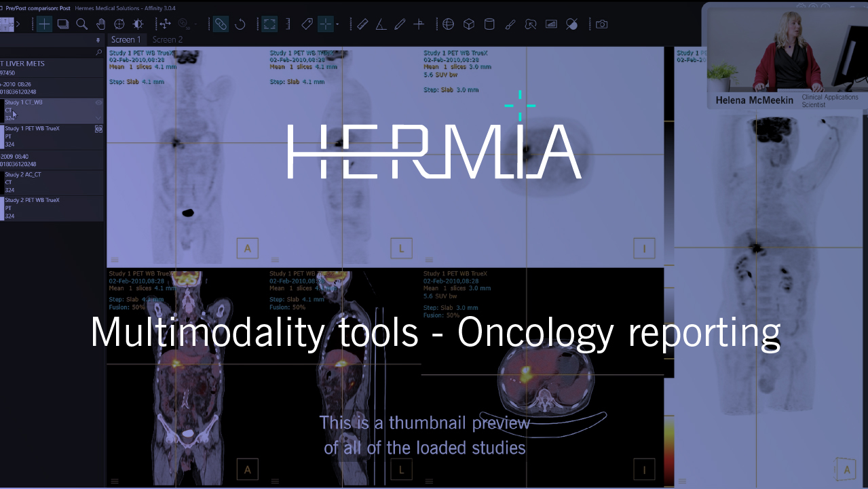Expand the layout chevron at toolbar left
This screenshot has height=489, width=868.
[x=18, y=24]
